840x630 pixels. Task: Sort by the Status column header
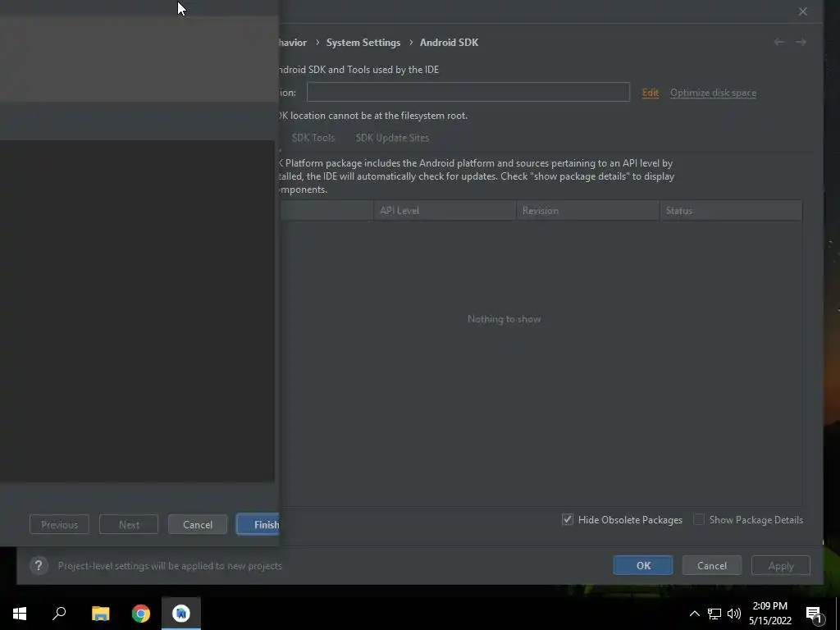tap(731, 211)
